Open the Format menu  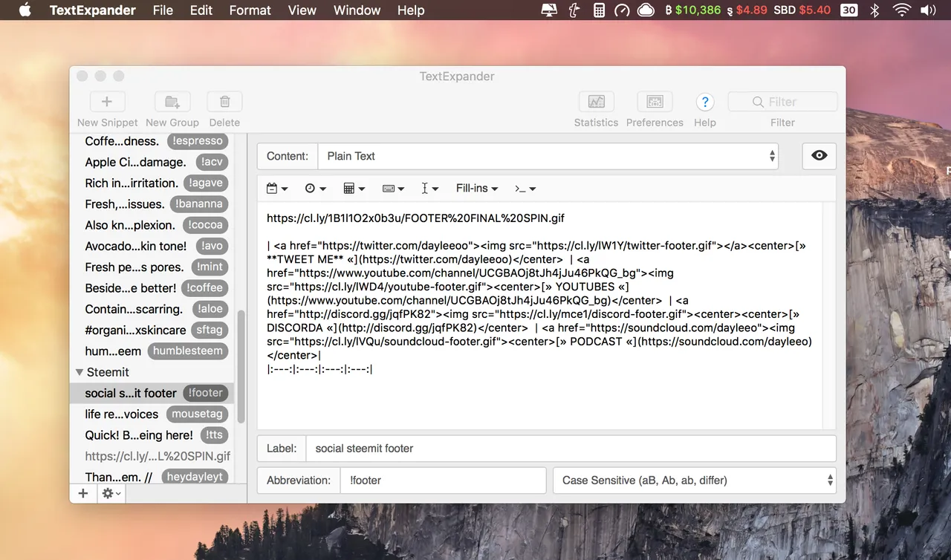point(250,10)
